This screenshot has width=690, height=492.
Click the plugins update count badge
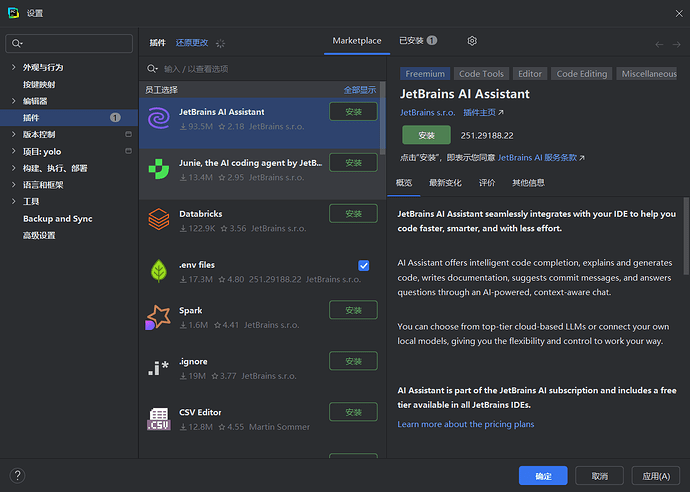pyautogui.click(x=115, y=117)
